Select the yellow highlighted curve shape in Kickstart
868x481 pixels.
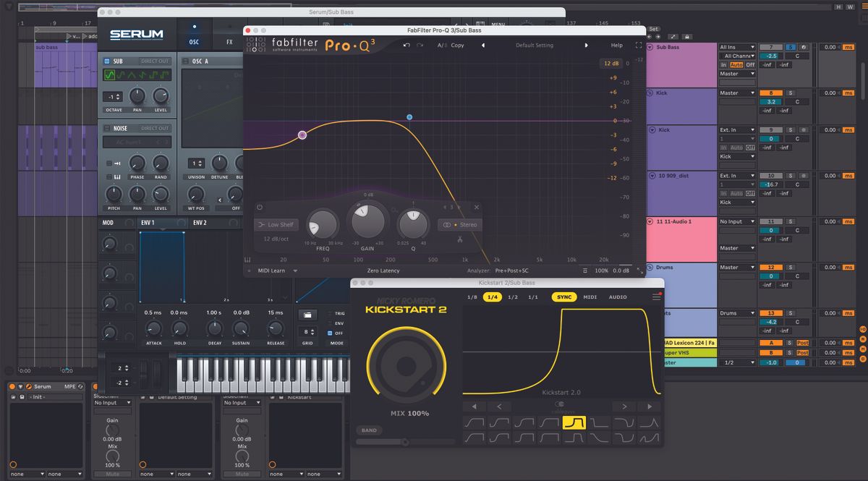574,422
